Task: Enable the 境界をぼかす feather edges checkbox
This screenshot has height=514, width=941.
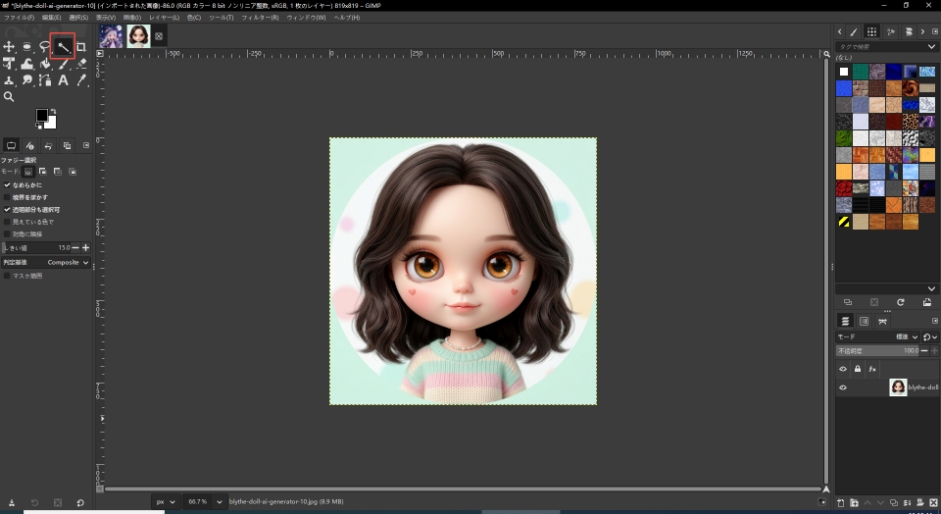Action: (x=7, y=197)
